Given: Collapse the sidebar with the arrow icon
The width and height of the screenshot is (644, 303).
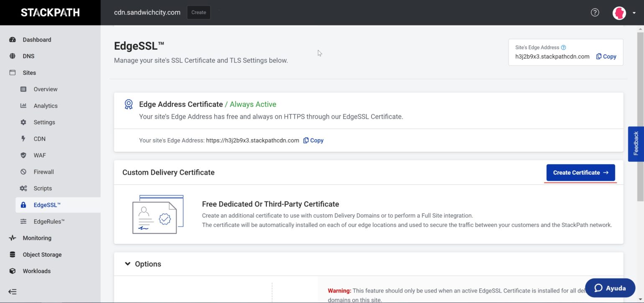Looking at the screenshot, I should click(x=13, y=292).
